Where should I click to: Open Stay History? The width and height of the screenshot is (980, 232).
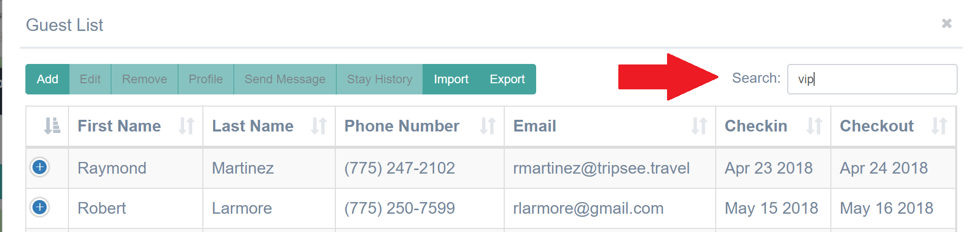379,79
